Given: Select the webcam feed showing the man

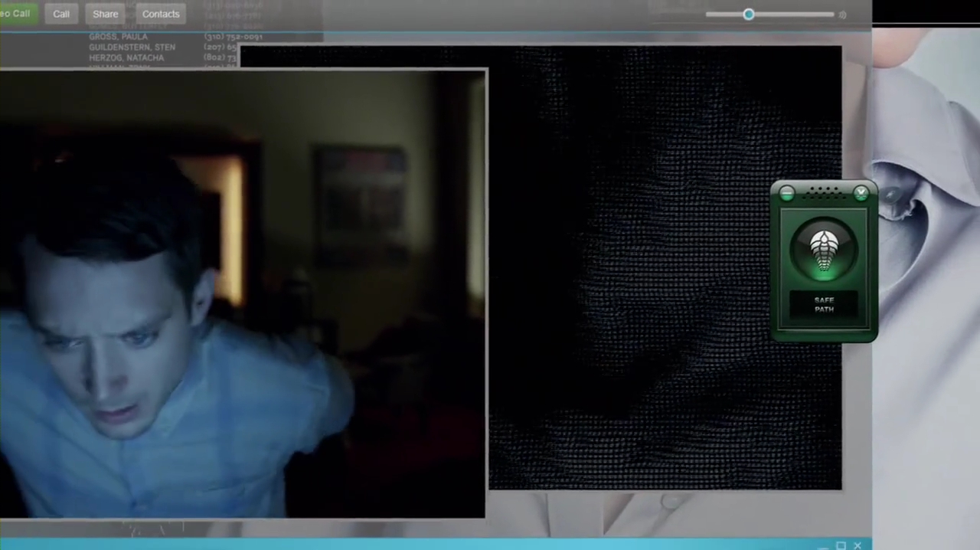Looking at the screenshot, I should coord(243,293).
